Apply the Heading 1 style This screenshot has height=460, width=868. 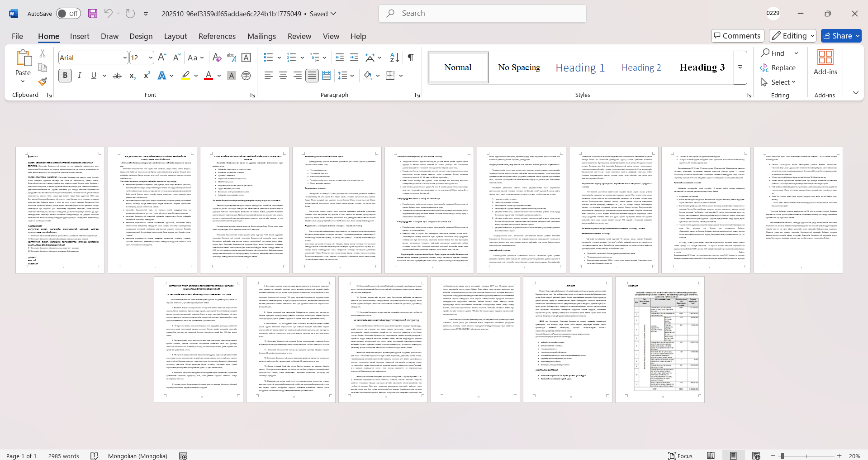pos(580,67)
